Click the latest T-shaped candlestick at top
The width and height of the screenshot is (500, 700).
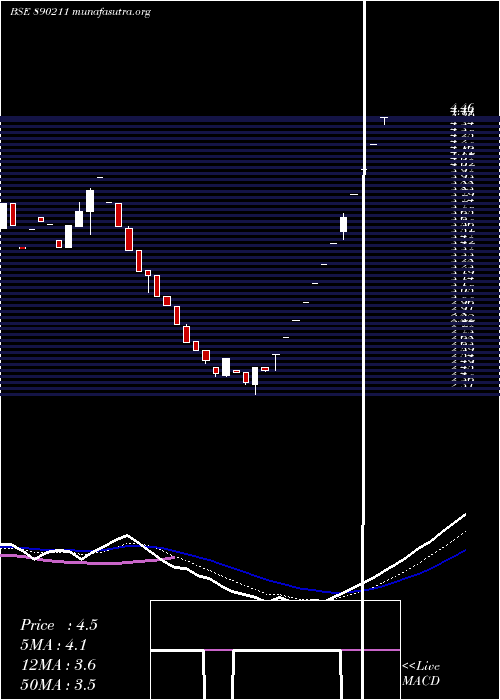(x=384, y=121)
